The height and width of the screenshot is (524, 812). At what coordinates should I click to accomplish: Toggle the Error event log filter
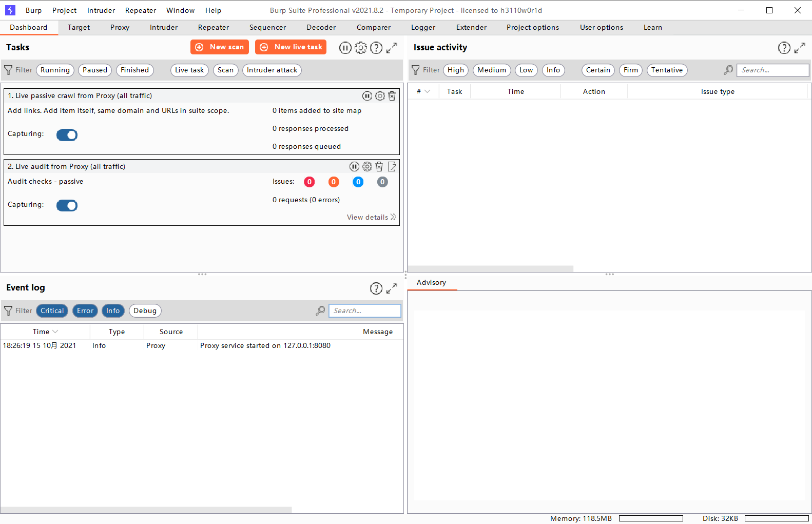[85, 310]
